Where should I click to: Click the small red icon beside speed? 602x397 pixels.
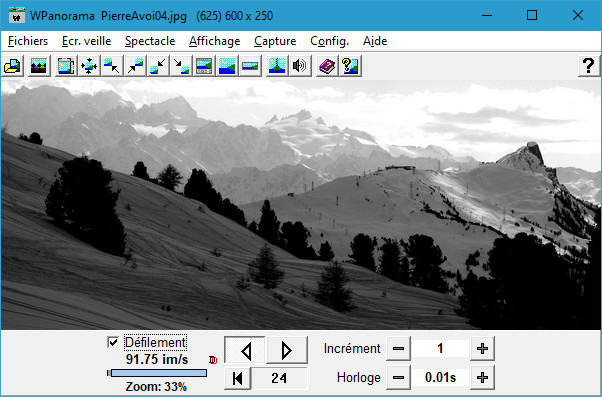tap(213, 360)
